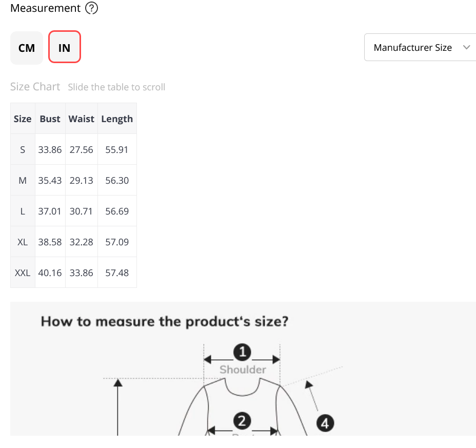
Task: Select the S size row label
Action: (x=23, y=150)
